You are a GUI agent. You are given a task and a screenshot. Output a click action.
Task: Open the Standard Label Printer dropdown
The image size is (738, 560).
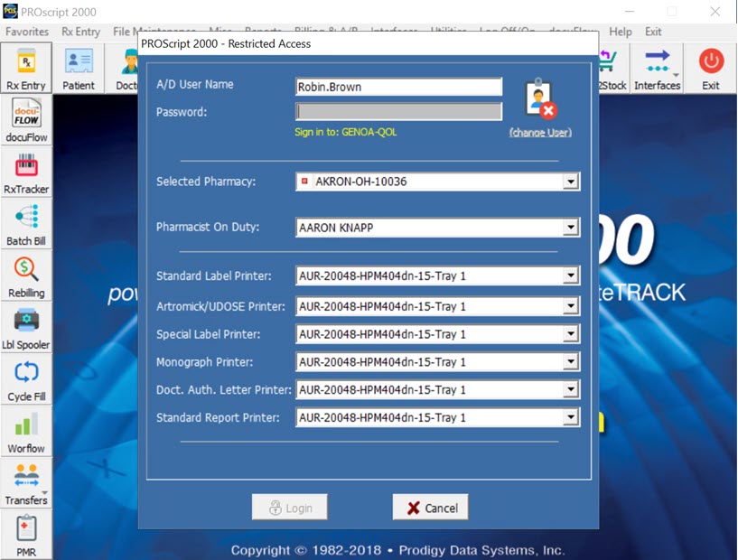(x=570, y=276)
